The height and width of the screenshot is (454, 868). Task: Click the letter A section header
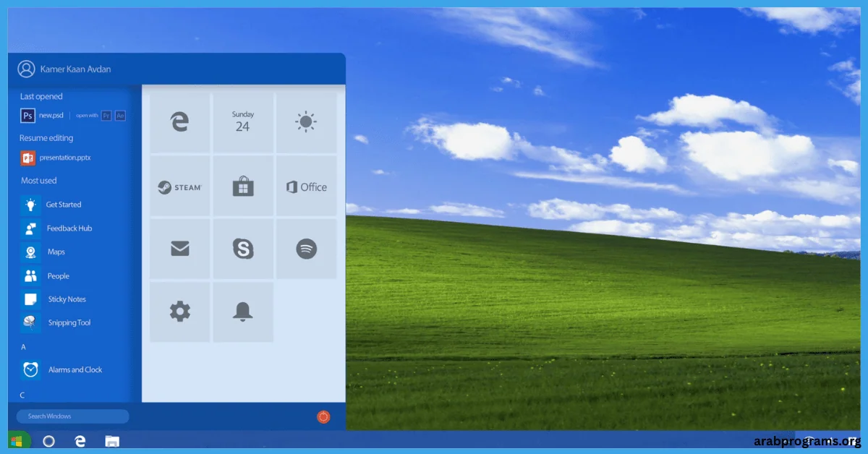(23, 347)
